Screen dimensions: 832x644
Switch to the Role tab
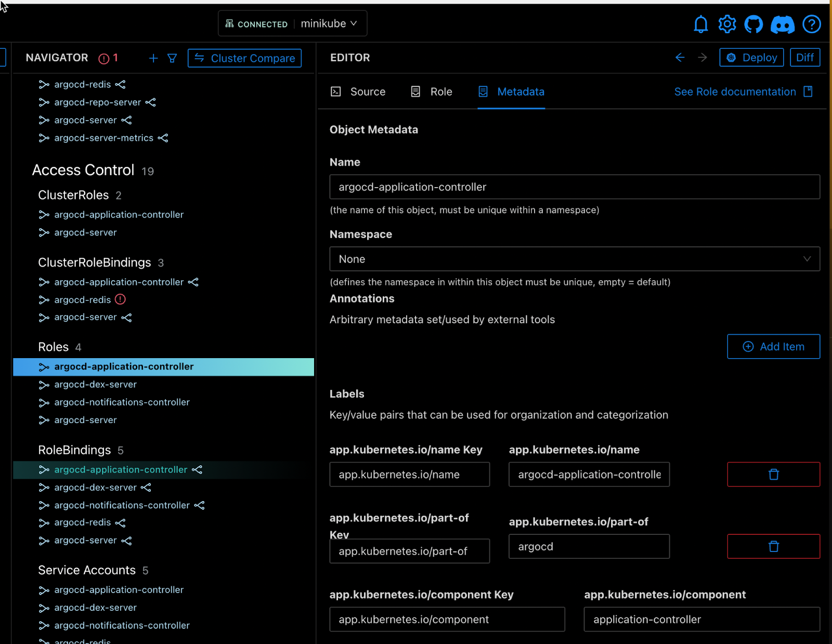(431, 91)
